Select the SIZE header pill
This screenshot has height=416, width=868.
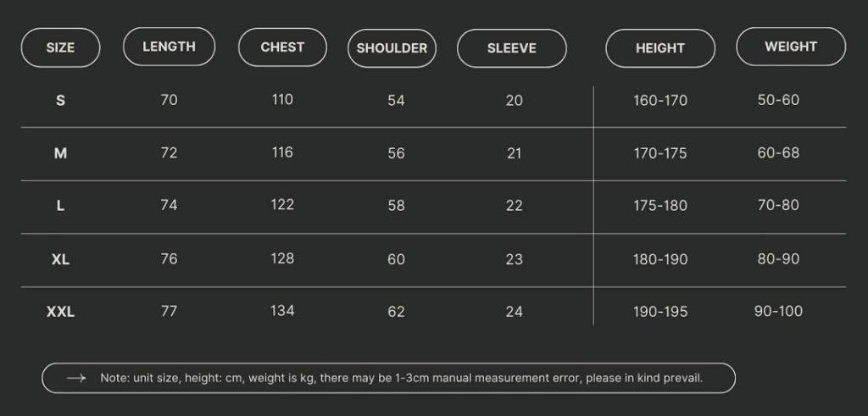coord(60,47)
